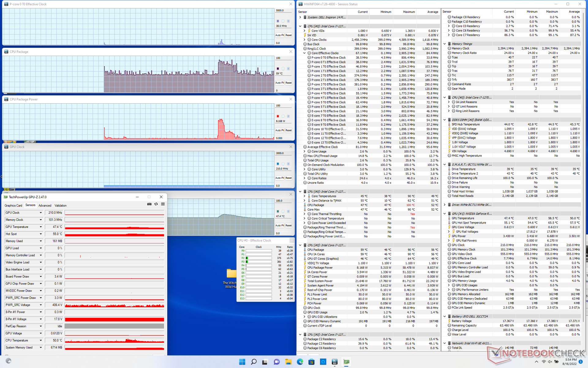
Task: Open the GPU Temperature sensor dropdown
Action: [40, 227]
